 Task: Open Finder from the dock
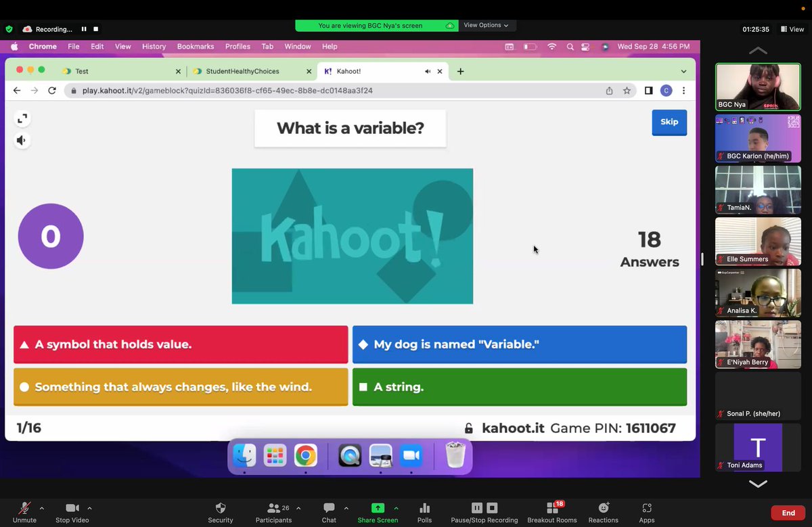(x=244, y=456)
